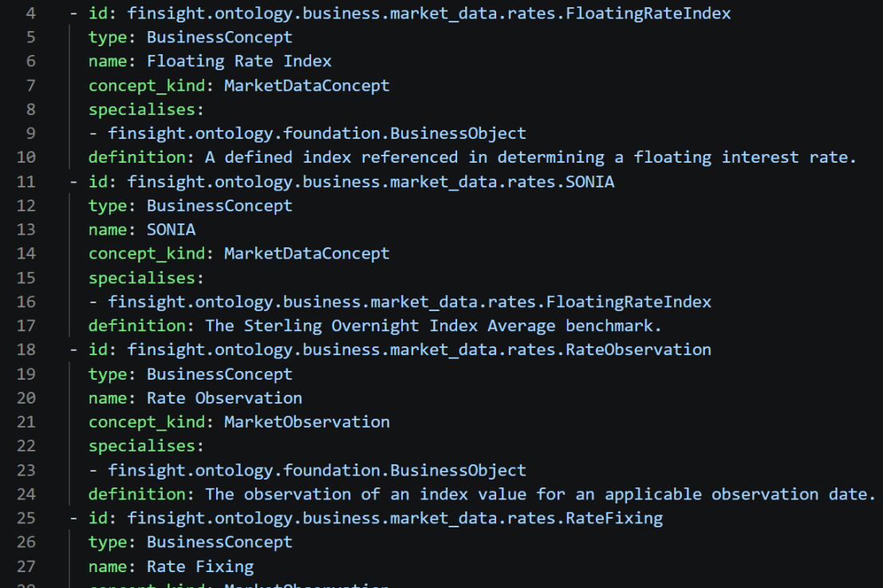Click 'type: BusinessConcept' on line 19
Screen dimensions: 883x588
[x=191, y=374]
